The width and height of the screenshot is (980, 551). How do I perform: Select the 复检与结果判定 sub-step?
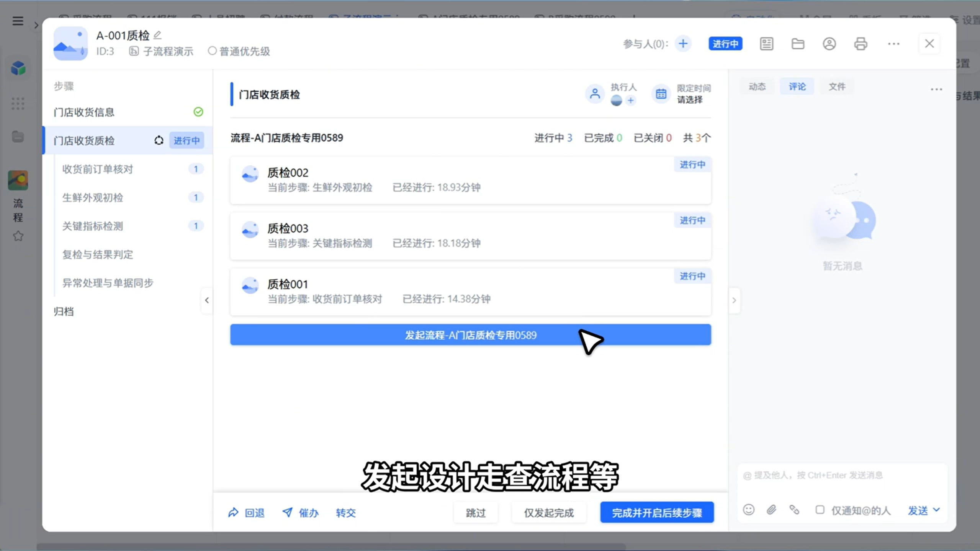click(133, 254)
